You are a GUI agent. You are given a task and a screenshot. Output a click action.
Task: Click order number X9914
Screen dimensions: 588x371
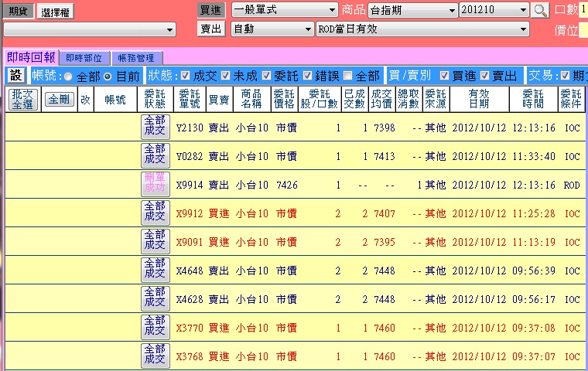[190, 185]
